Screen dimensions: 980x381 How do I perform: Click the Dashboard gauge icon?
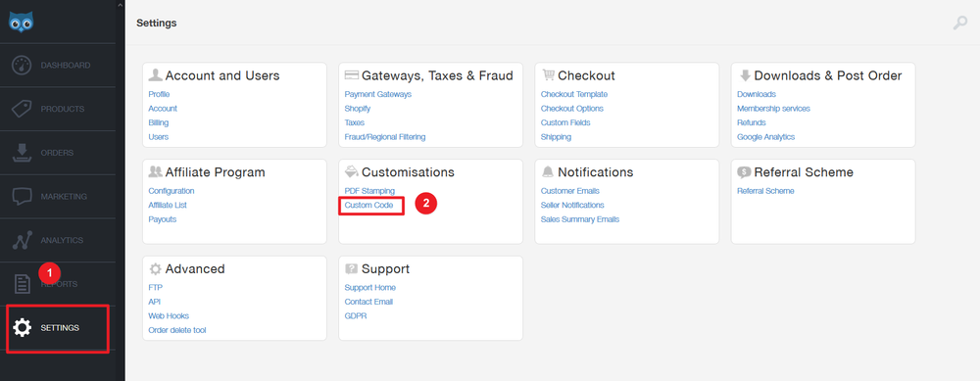click(x=22, y=65)
